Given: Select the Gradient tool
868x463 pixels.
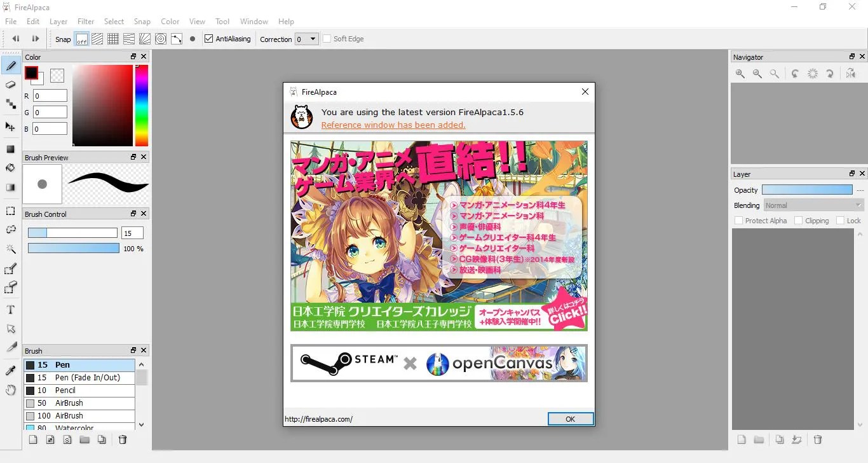Looking at the screenshot, I should coord(11,188).
